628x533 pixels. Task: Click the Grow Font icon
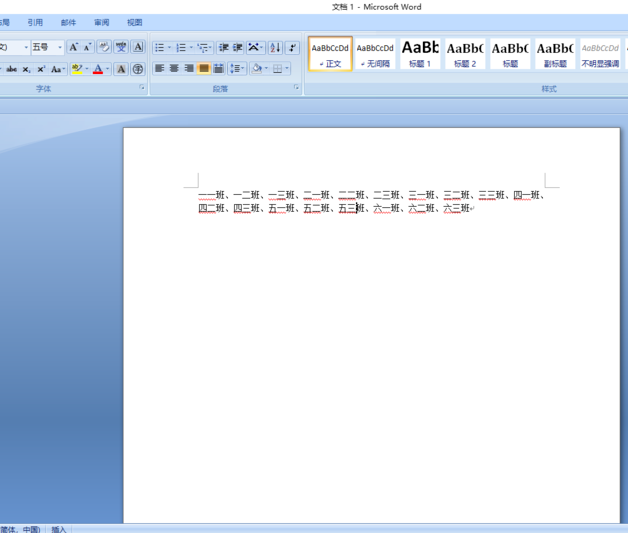tap(74, 47)
